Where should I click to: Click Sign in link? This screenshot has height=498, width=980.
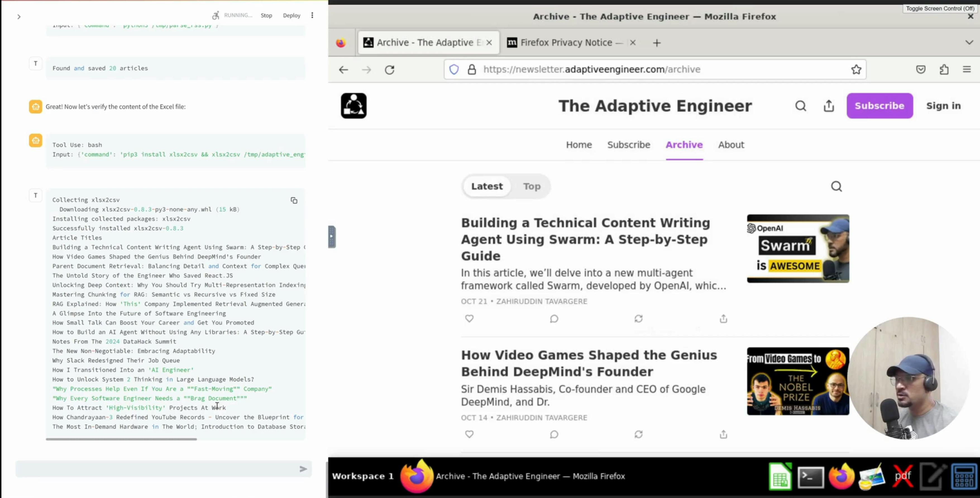tap(943, 105)
